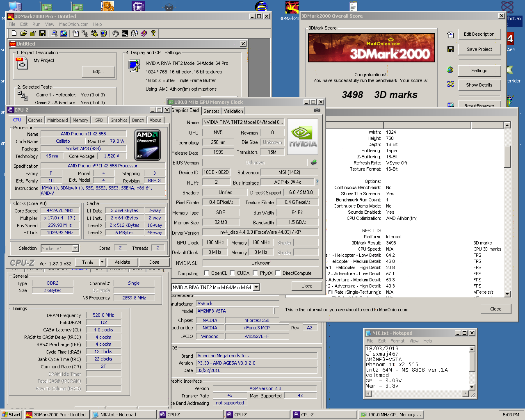This screenshot has width=525, height=420.
Task: Click the NVIDIA logo in GPU-Z
Action: pos(303,137)
